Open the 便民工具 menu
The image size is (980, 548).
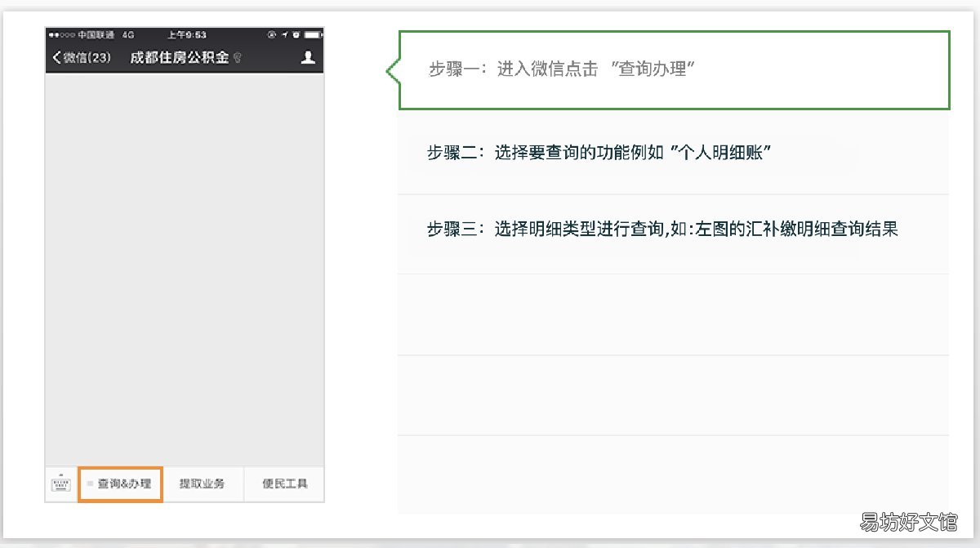(x=284, y=483)
